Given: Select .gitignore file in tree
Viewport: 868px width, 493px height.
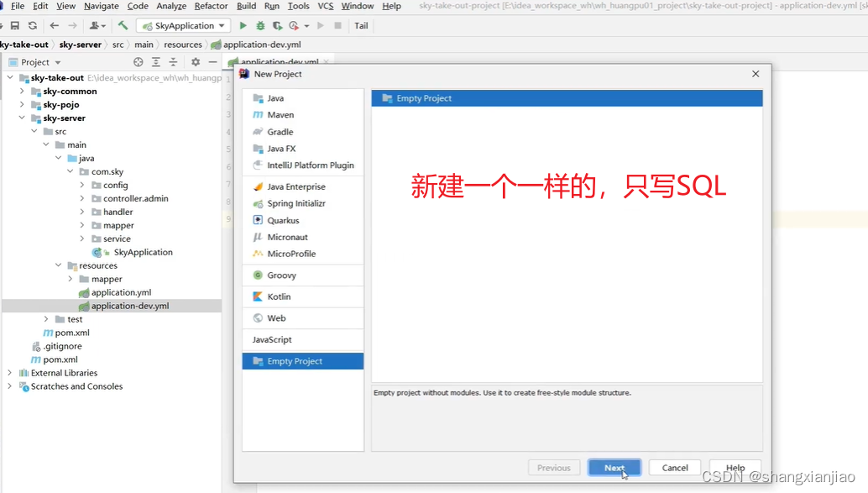Looking at the screenshot, I should (63, 346).
